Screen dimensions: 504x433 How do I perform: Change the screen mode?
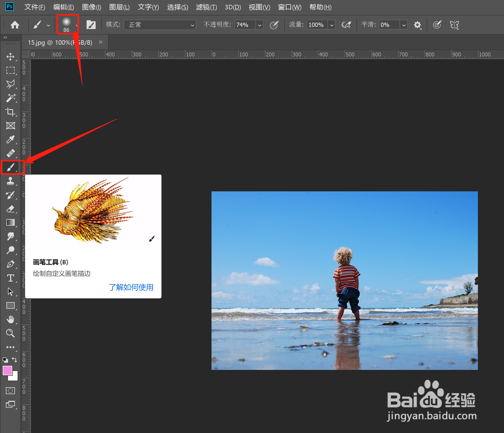[x=10, y=405]
